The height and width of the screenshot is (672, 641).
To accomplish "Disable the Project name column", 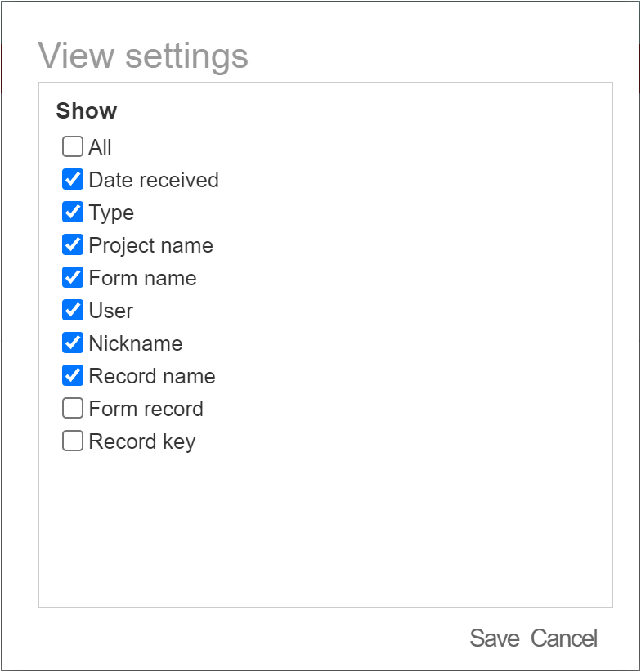I will coord(73,244).
